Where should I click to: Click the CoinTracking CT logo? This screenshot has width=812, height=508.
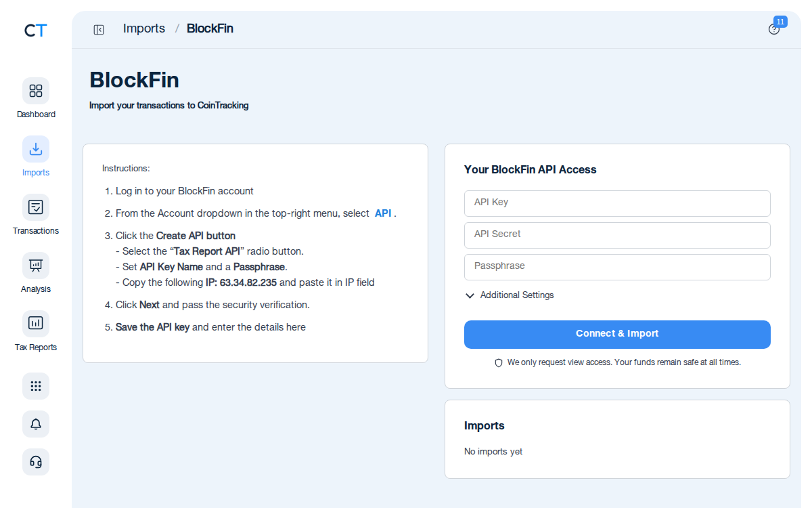click(x=36, y=30)
